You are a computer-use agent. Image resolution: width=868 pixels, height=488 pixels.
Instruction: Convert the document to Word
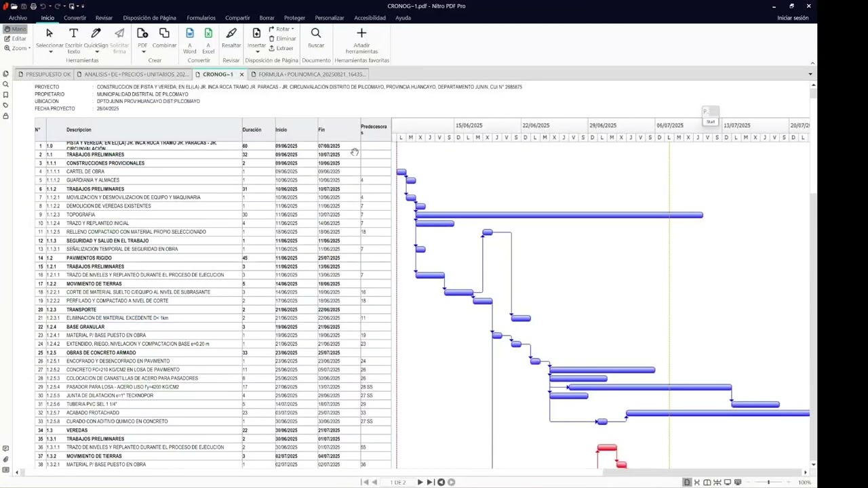[x=190, y=40]
